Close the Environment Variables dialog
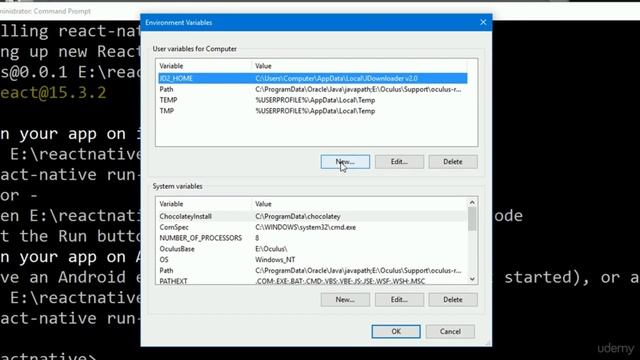Viewport: 640px width, 360px height. click(483, 22)
